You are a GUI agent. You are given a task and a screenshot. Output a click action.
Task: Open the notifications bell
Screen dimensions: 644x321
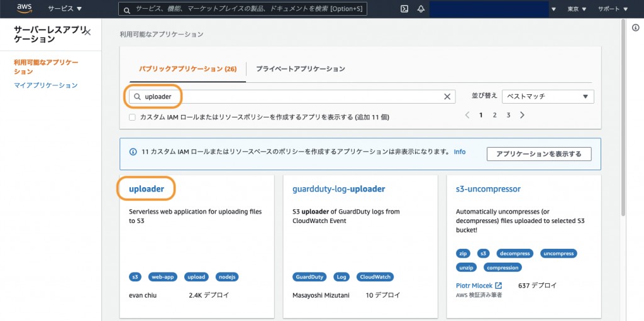tap(421, 9)
